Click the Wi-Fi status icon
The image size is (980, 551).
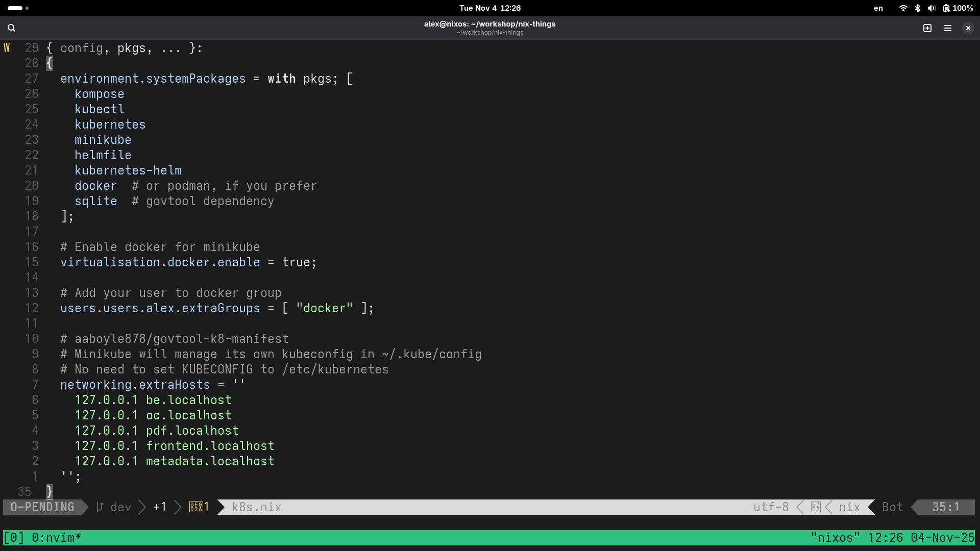click(x=903, y=8)
